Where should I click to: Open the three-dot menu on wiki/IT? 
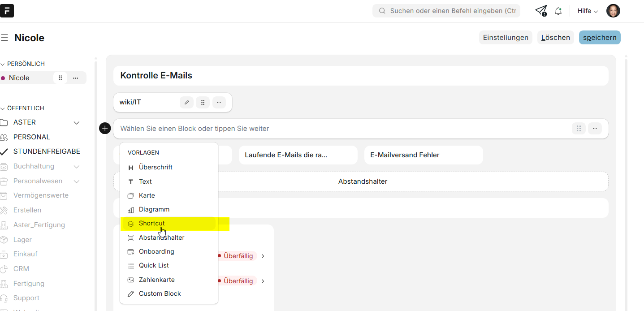(219, 102)
